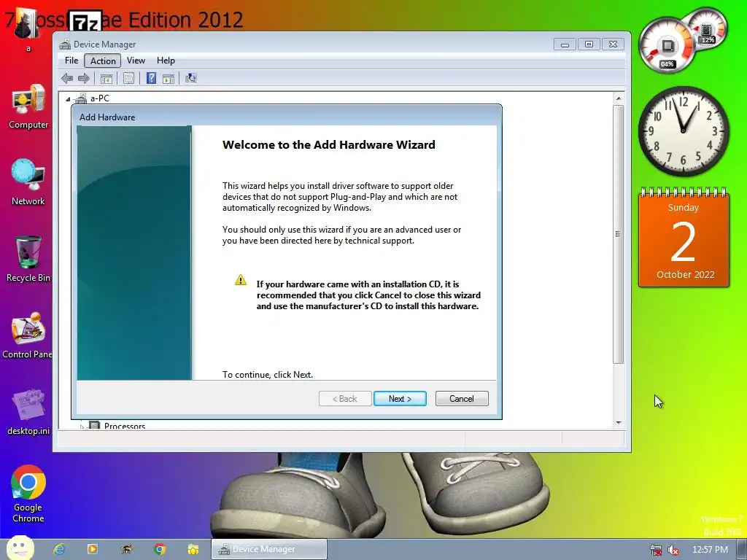Expand the Processors tree node
Viewport: 747px width, 560px height.
click(x=82, y=427)
